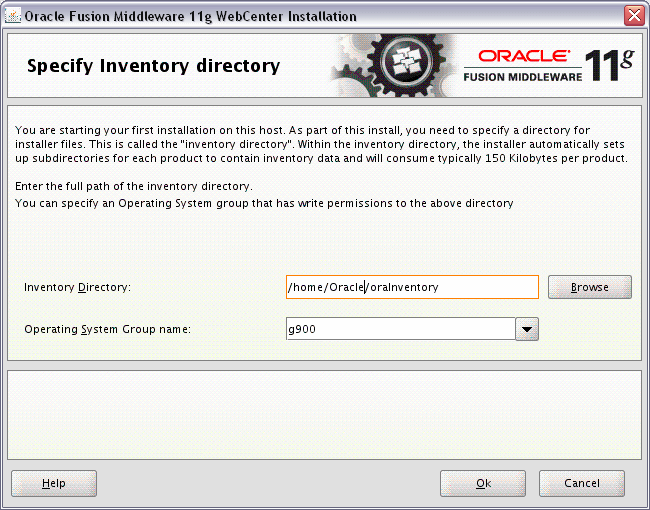Click the Inventory Directory label
Image resolution: width=650 pixels, height=510 pixels.
pyautogui.click(x=78, y=287)
